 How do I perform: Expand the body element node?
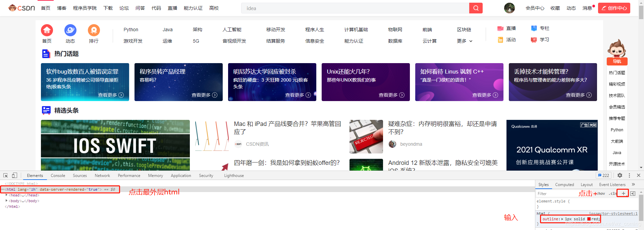6,201
